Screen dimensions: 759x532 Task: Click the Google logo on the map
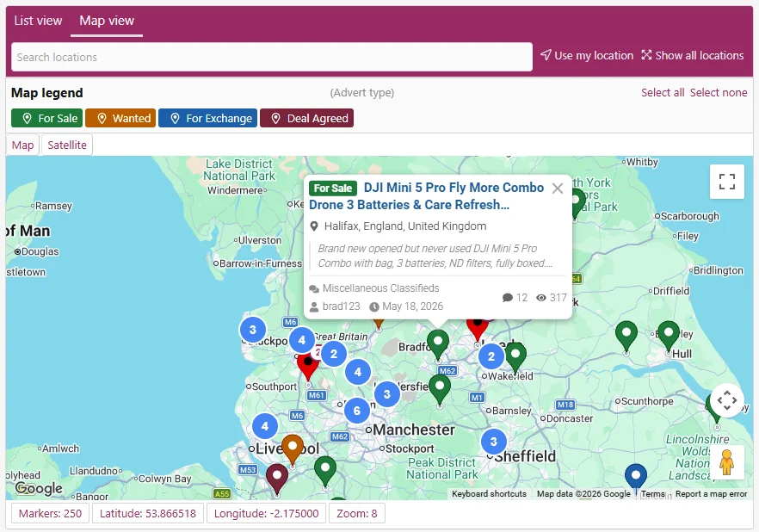40,488
